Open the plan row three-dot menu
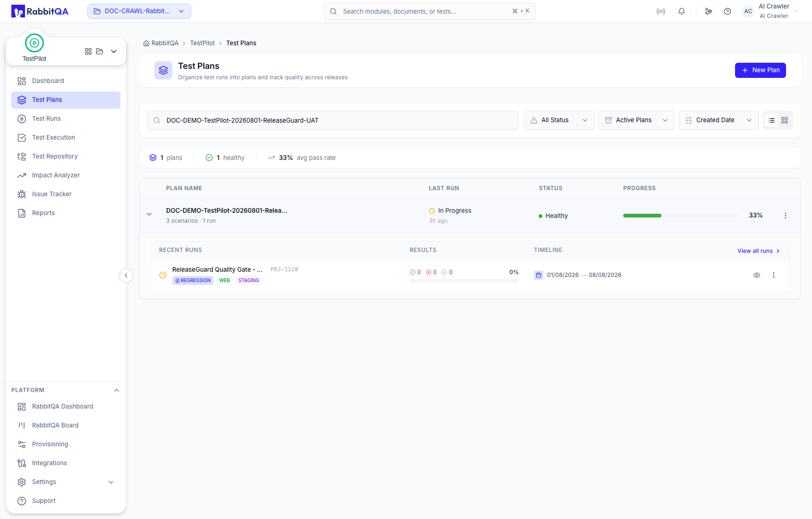 click(x=786, y=216)
